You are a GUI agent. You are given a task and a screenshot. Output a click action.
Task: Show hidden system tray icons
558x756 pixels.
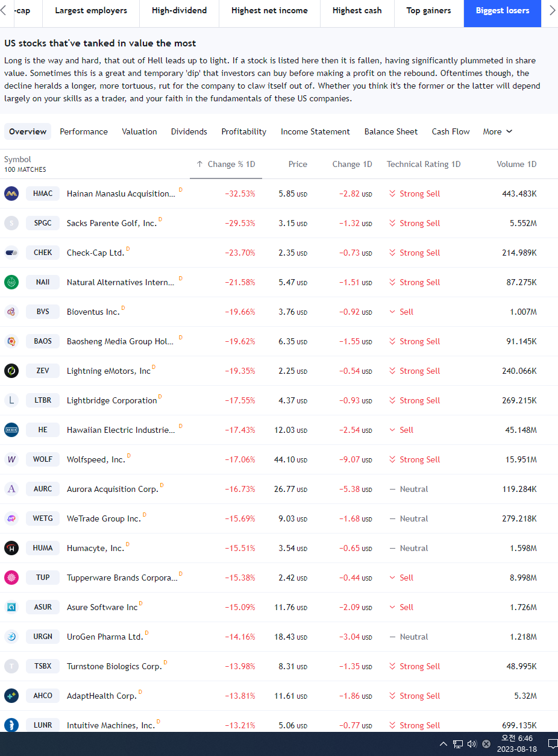443,744
